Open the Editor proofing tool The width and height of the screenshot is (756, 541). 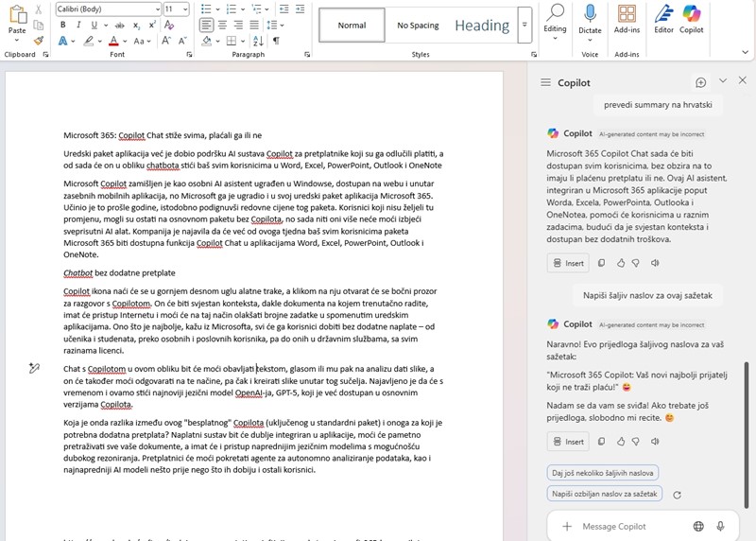(663, 19)
